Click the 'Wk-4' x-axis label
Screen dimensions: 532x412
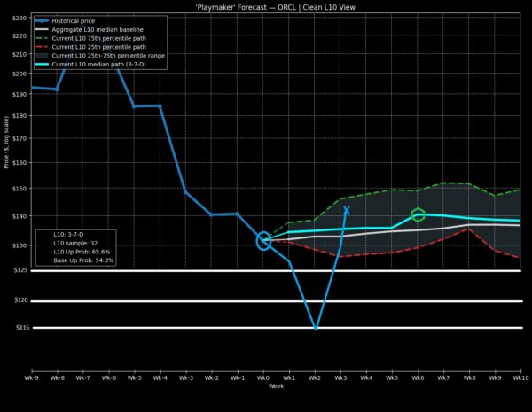pos(160,377)
